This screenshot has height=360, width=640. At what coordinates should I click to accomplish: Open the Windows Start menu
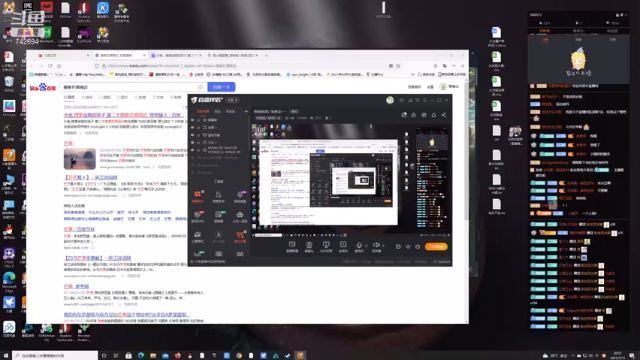pyautogui.click(x=6, y=356)
